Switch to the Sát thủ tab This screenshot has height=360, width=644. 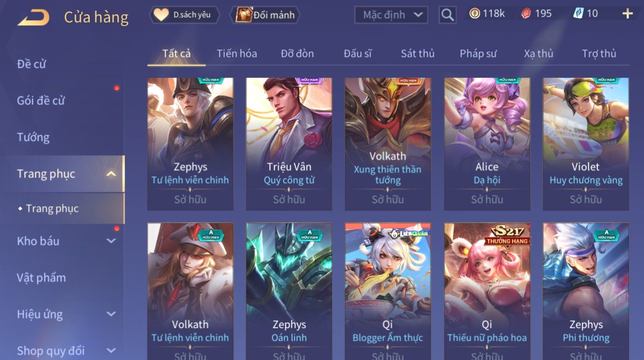click(x=418, y=54)
